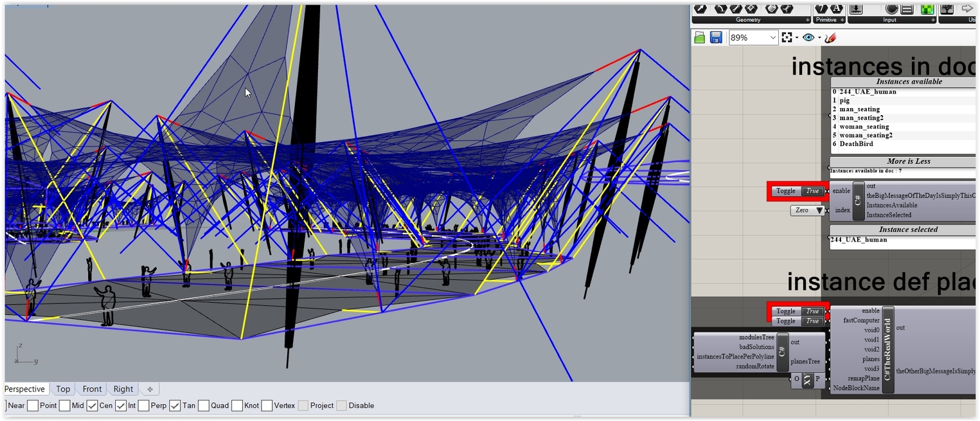Click the NodeBlockName input label
Viewport: 980px width, 421px height.
[x=856, y=388]
